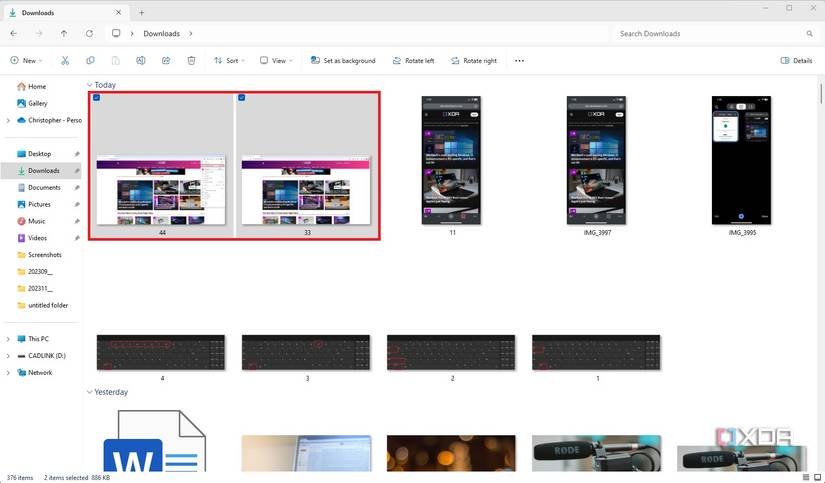
Task: Click the 376 items status text
Action: pos(20,478)
